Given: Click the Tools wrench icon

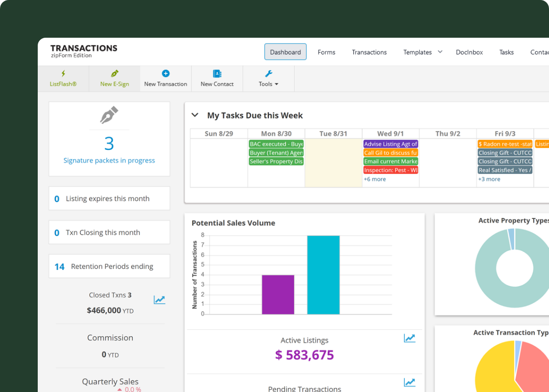Looking at the screenshot, I should tap(269, 73).
